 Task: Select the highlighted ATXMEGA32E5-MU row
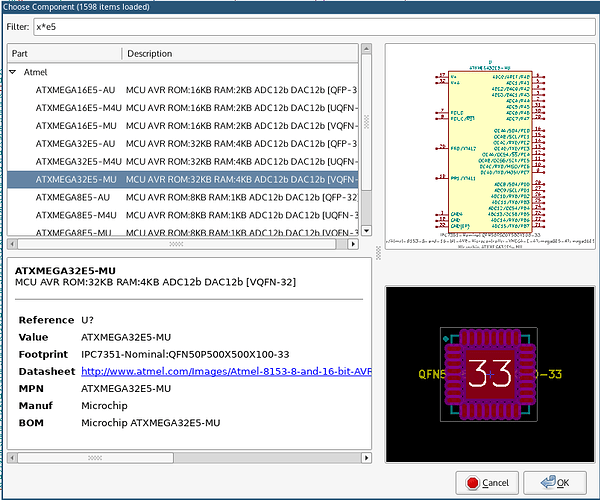point(183,179)
